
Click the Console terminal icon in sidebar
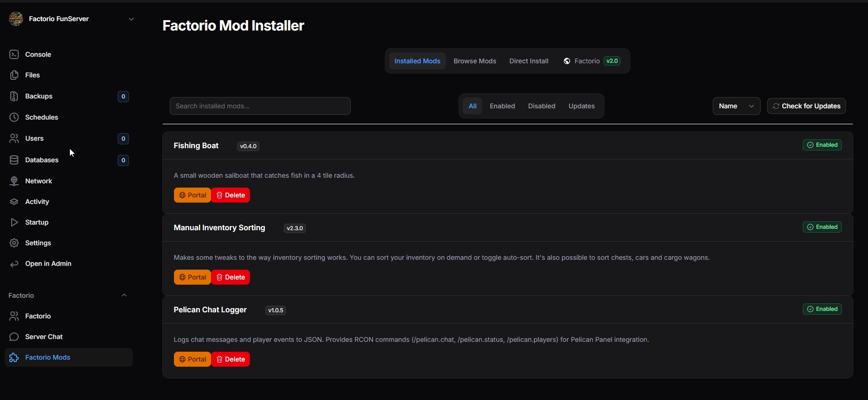(x=14, y=54)
